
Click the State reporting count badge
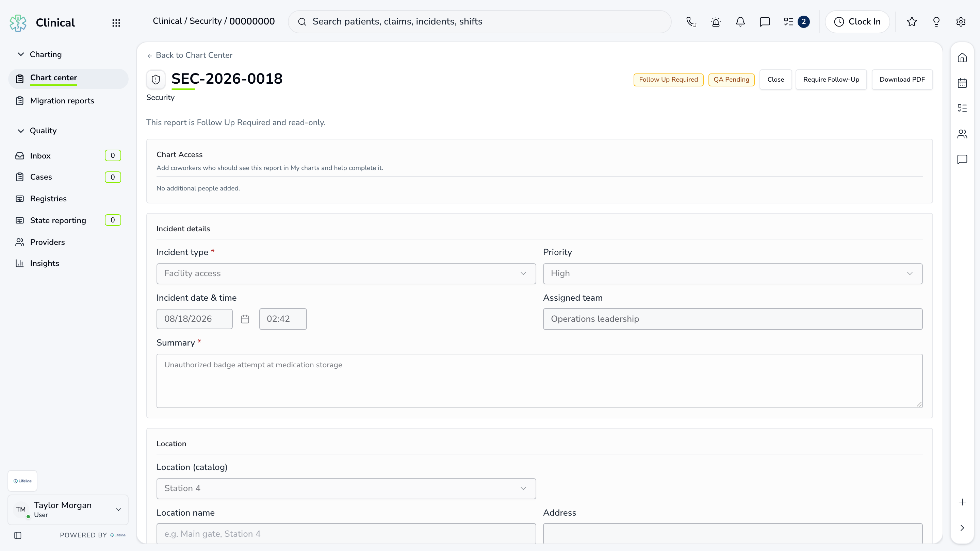[x=113, y=220]
